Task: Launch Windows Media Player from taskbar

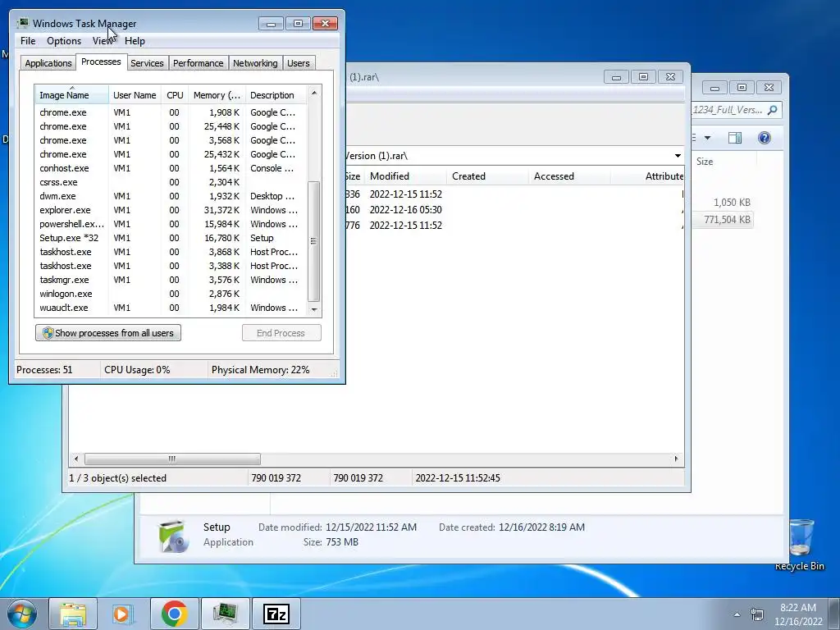Action: 123,614
